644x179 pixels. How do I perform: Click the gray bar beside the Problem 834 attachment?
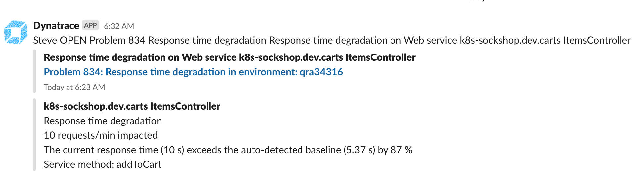pyautogui.click(x=34, y=71)
